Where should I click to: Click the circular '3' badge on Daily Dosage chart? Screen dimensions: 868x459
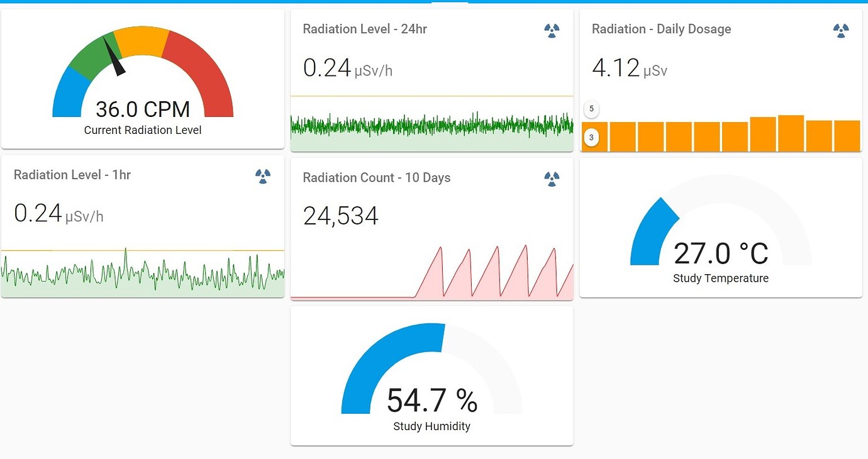(x=591, y=136)
